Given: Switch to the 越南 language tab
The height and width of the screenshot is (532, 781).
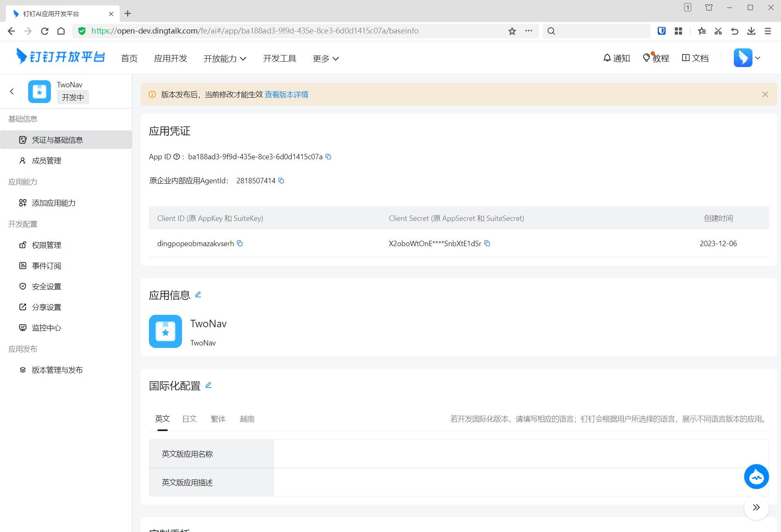Looking at the screenshot, I should click(247, 419).
